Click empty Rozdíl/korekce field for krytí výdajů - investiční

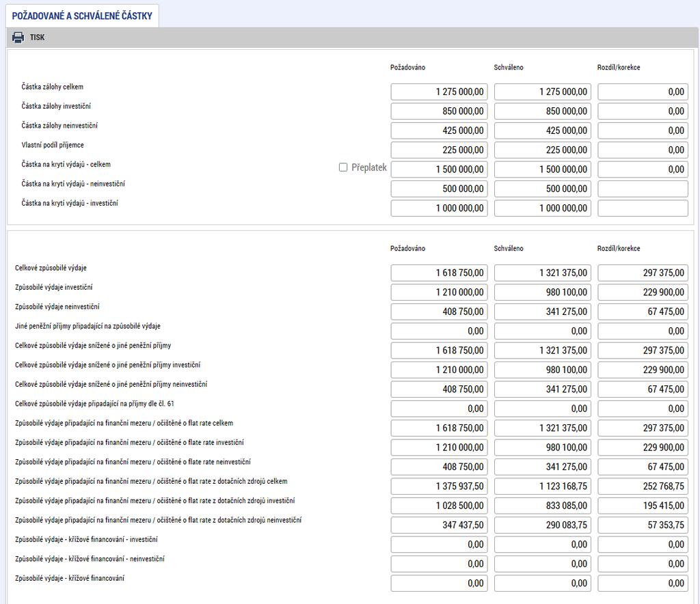pyautogui.click(x=643, y=208)
